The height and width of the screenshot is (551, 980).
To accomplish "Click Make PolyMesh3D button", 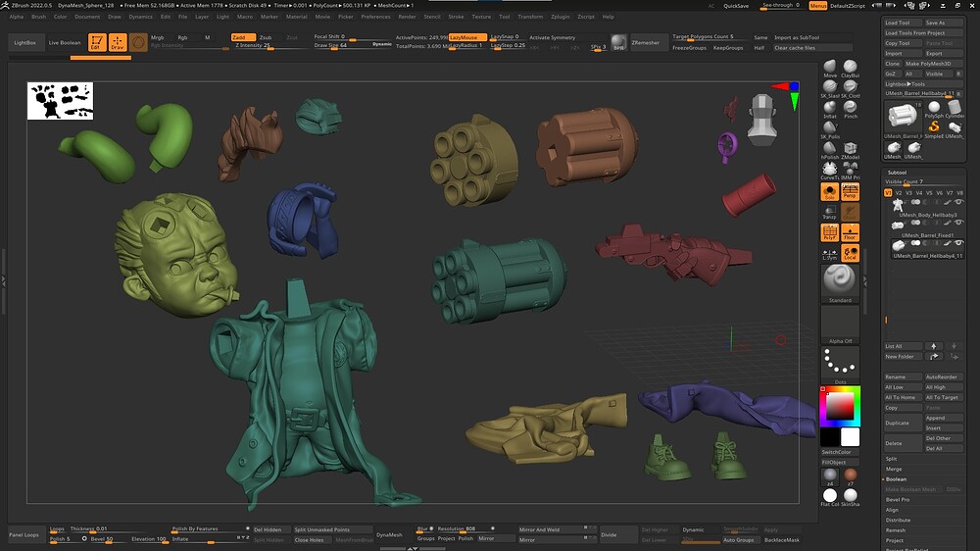I will [x=933, y=64].
